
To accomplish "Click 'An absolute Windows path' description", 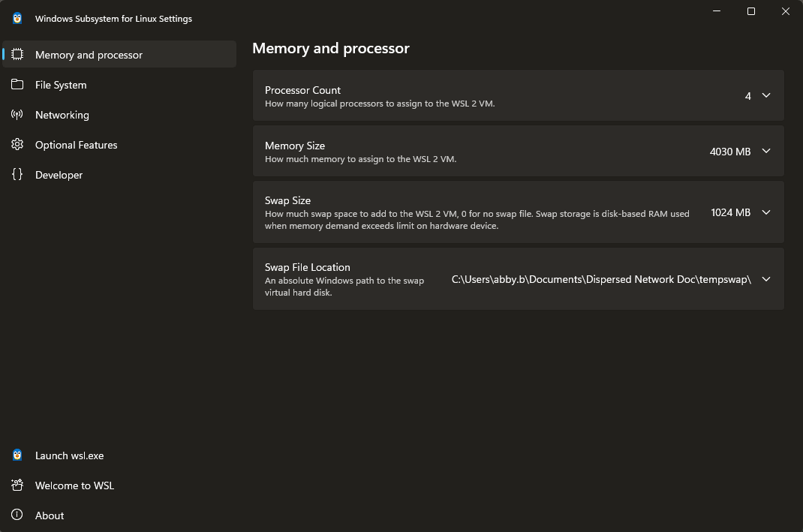I will click(x=344, y=287).
